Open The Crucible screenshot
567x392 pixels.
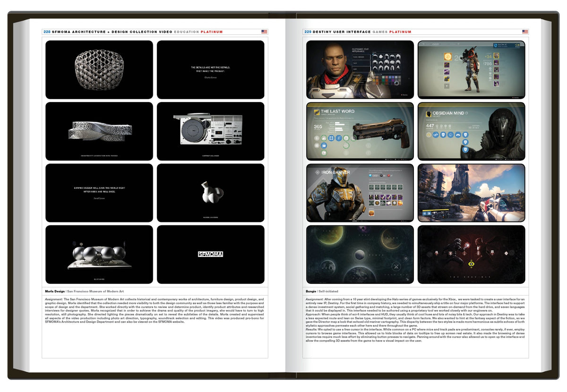472,255
